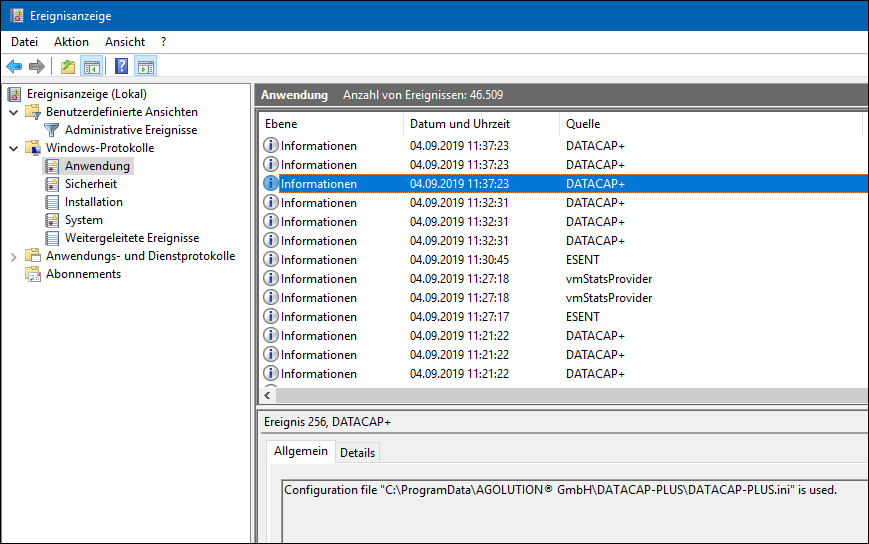
Task: Switch to the Details tab
Action: point(357,453)
